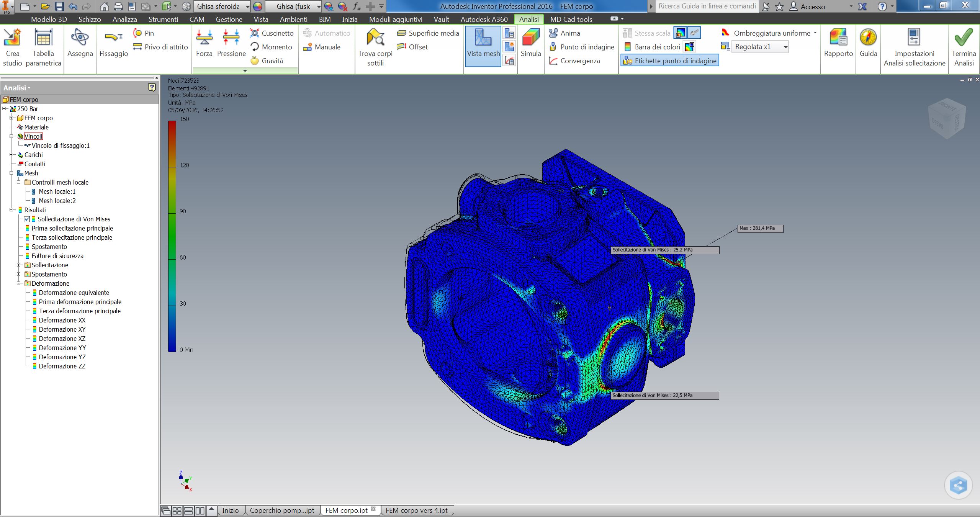The height and width of the screenshot is (517, 980).
Task: Open the Analisi ribbon tab
Action: pos(529,19)
